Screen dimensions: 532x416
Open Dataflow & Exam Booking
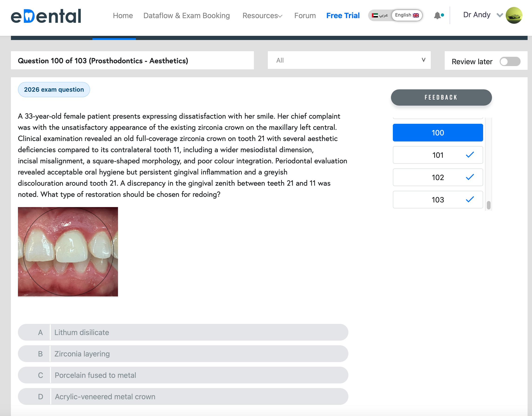click(x=187, y=16)
